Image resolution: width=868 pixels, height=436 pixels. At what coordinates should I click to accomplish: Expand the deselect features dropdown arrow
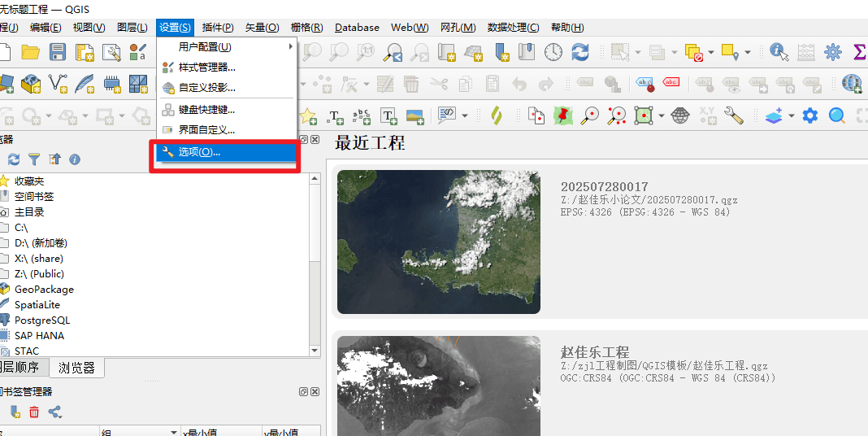(711, 53)
